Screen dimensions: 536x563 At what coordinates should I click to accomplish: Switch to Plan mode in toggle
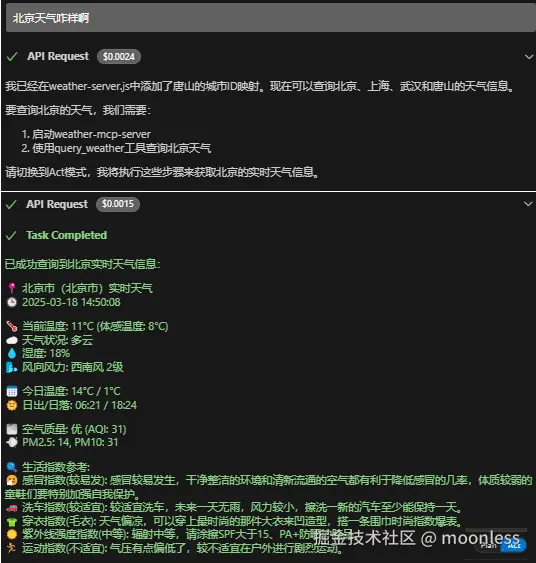tap(489, 545)
